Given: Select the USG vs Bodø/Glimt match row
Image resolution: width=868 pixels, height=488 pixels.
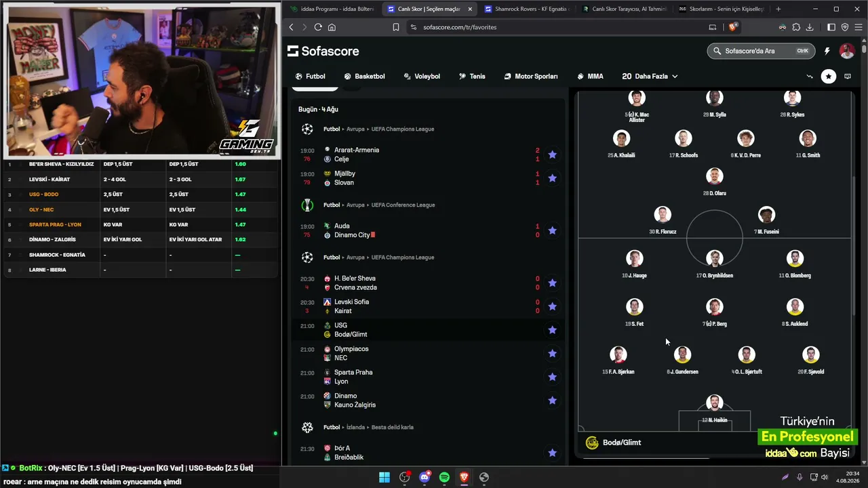Looking at the screenshot, I should pos(427,330).
